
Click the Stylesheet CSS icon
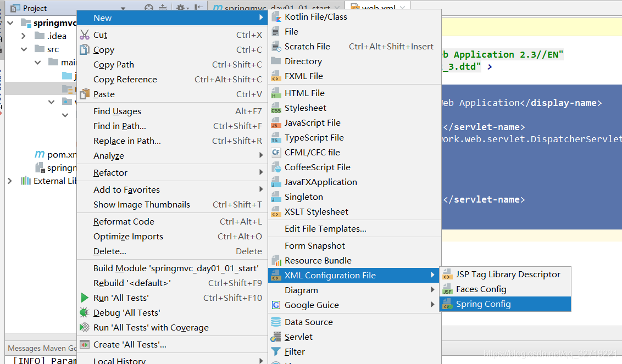pyautogui.click(x=276, y=108)
